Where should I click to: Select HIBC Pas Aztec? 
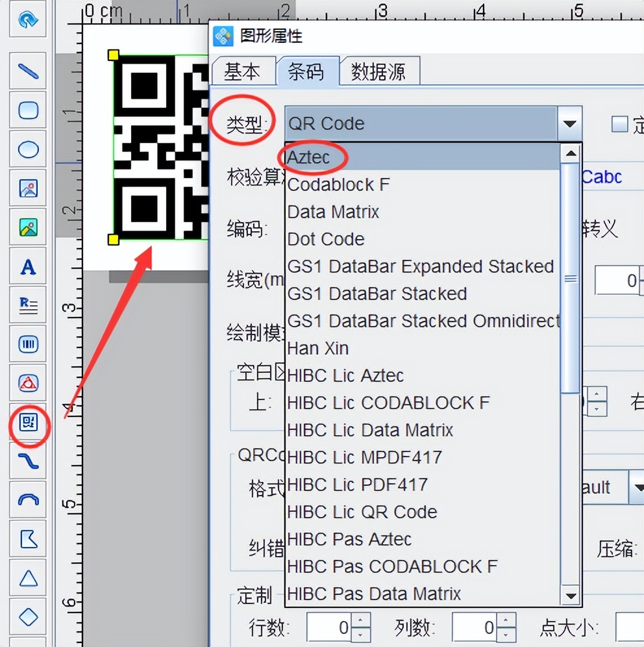coord(423,539)
